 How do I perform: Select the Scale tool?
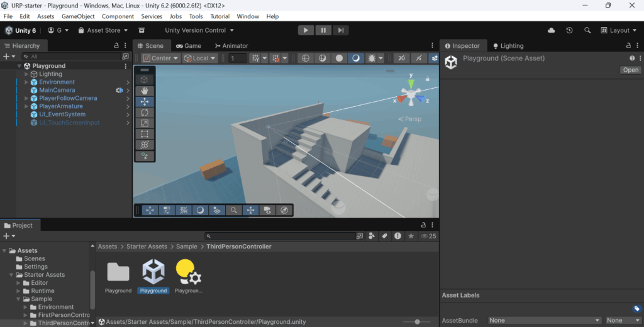(x=145, y=123)
